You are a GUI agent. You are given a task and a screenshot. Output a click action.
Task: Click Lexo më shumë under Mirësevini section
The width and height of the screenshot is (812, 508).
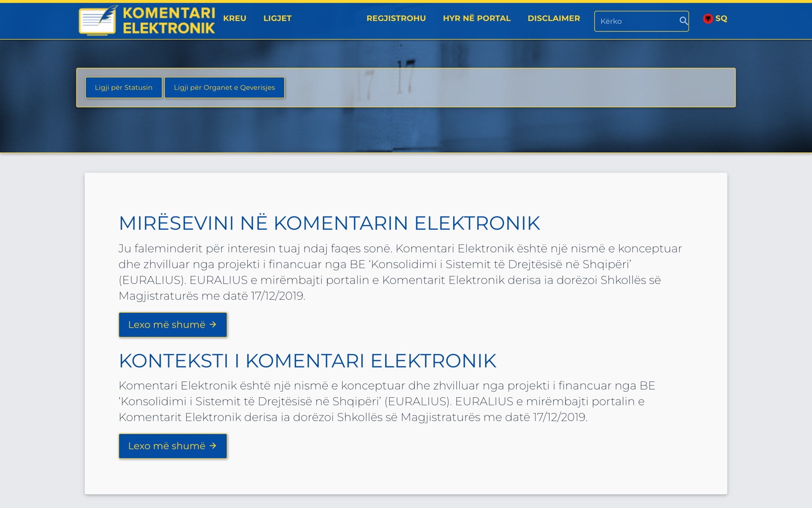coord(173,325)
